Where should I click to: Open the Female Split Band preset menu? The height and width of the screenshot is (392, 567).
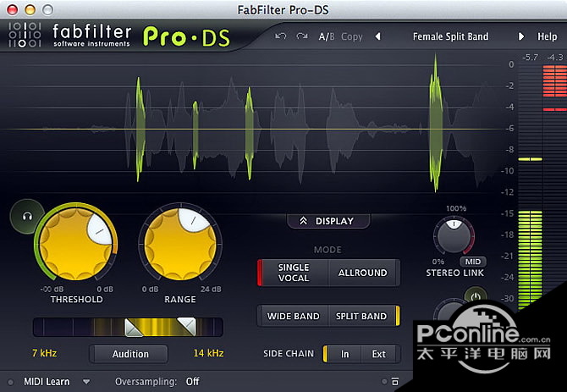point(450,36)
